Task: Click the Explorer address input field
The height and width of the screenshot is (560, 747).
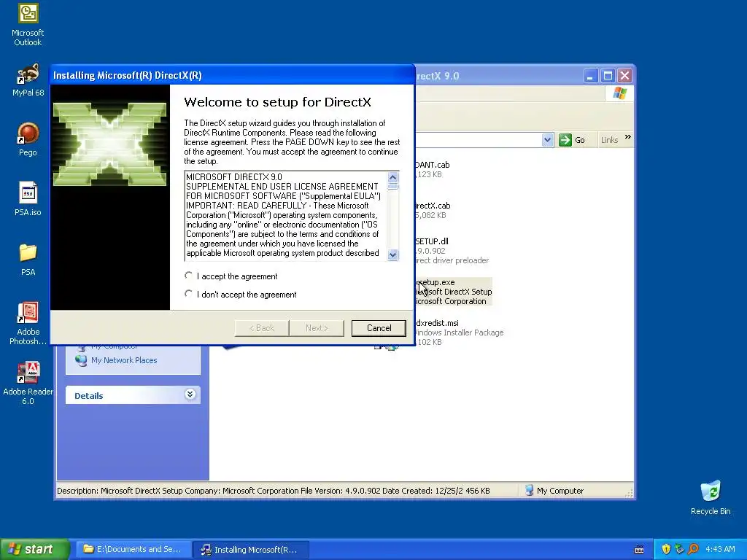Action: pos(478,140)
